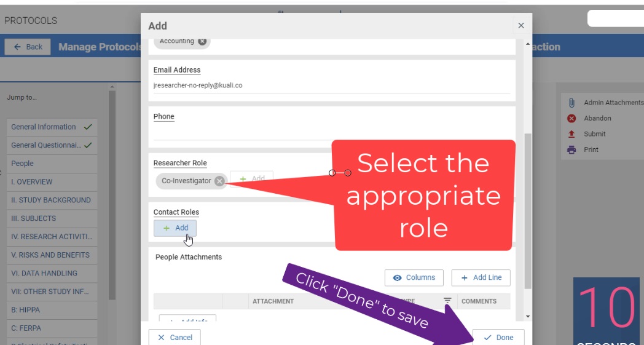The image size is (644, 345).
Task: Open the IV. Research Activities section
Action: pyautogui.click(x=52, y=237)
